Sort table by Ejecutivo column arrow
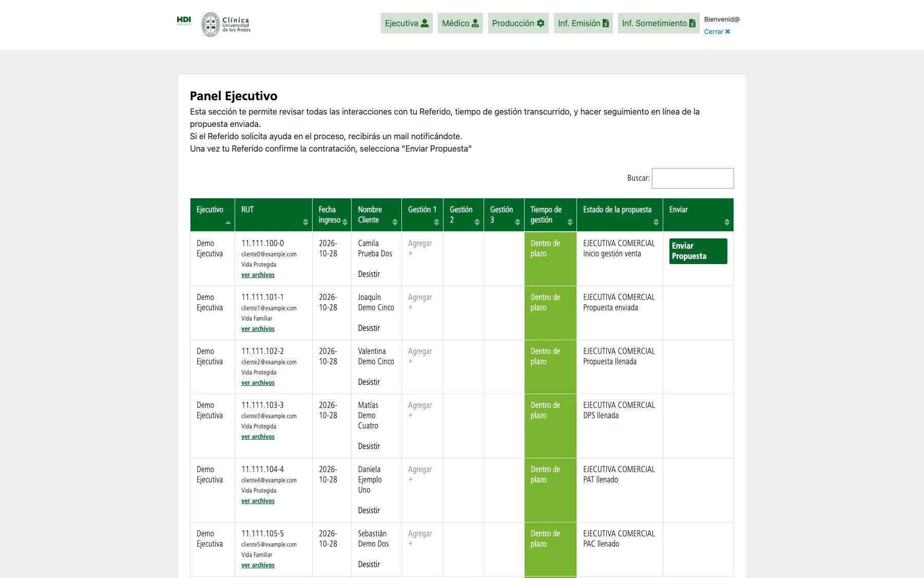 click(228, 222)
